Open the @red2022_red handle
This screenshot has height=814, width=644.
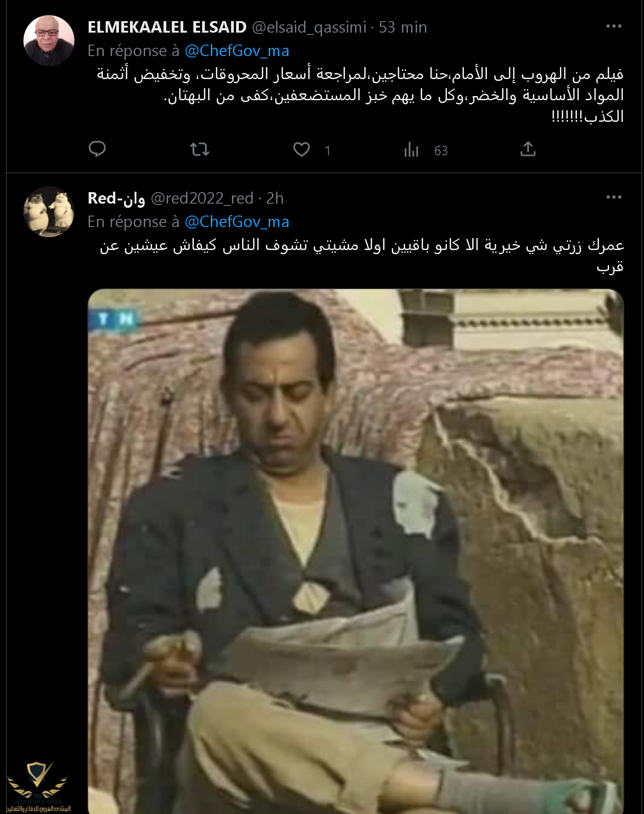202,198
